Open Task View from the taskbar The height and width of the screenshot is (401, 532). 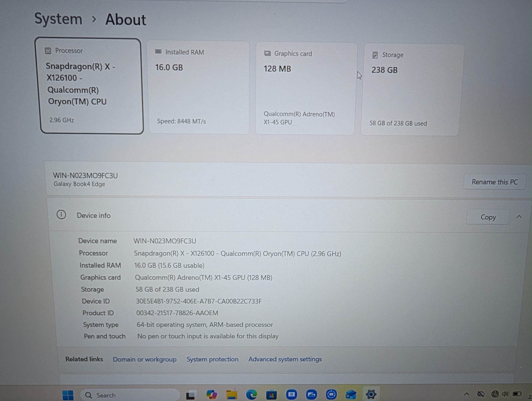coord(190,395)
